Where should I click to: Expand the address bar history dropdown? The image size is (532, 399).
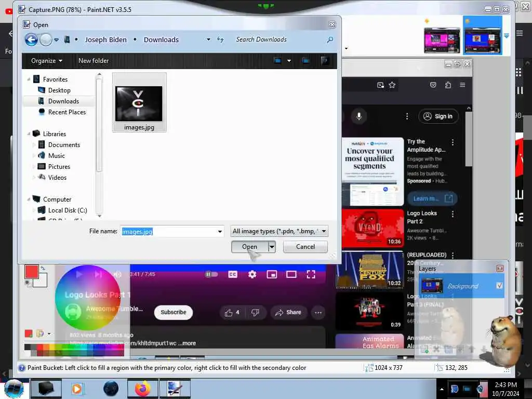point(208,39)
